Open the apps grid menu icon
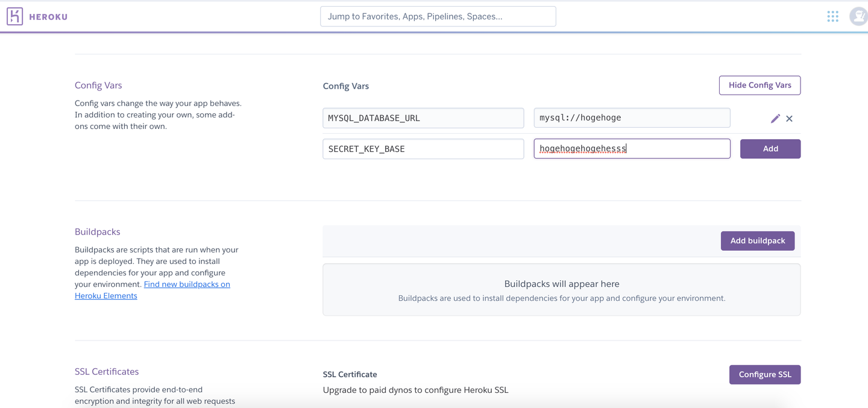 tap(832, 16)
